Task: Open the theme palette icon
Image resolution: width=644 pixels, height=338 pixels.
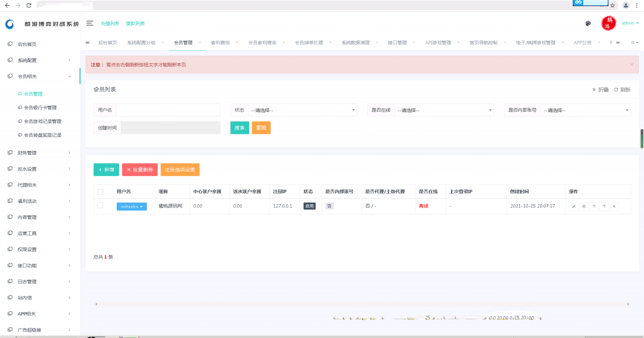Action: pos(588,23)
